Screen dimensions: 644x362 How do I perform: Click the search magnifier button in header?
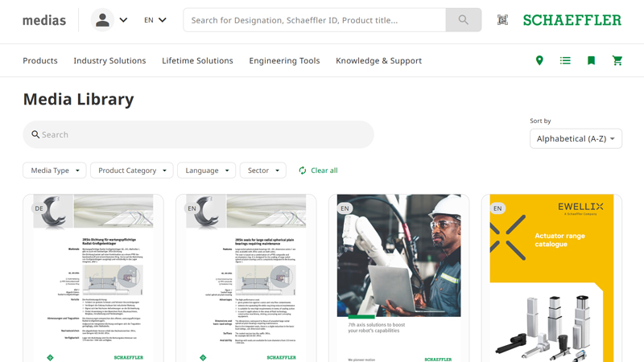click(x=463, y=20)
